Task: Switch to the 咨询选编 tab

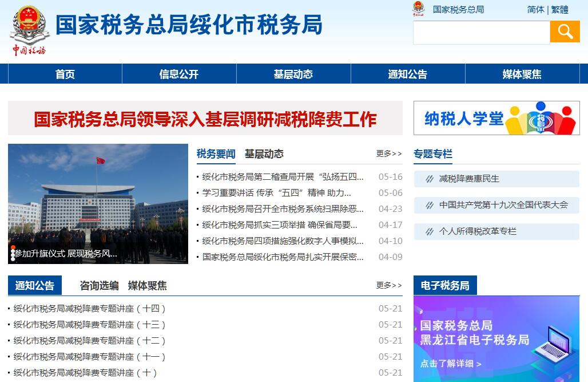Action: [x=99, y=285]
